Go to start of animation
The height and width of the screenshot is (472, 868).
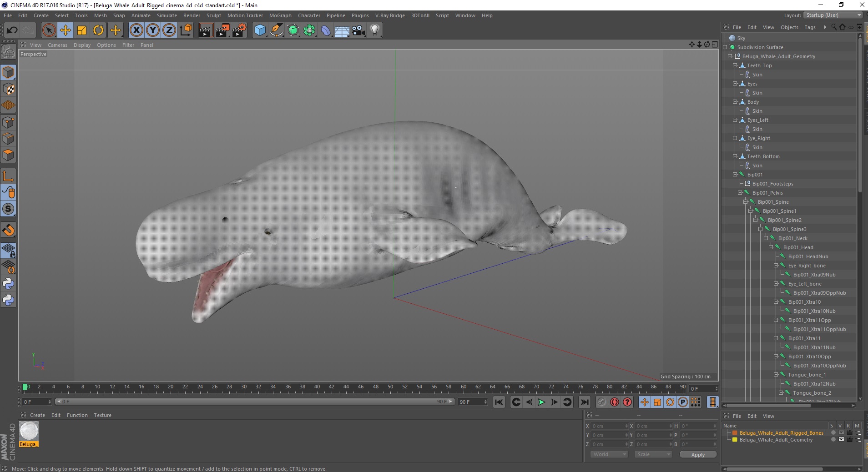[499, 402]
